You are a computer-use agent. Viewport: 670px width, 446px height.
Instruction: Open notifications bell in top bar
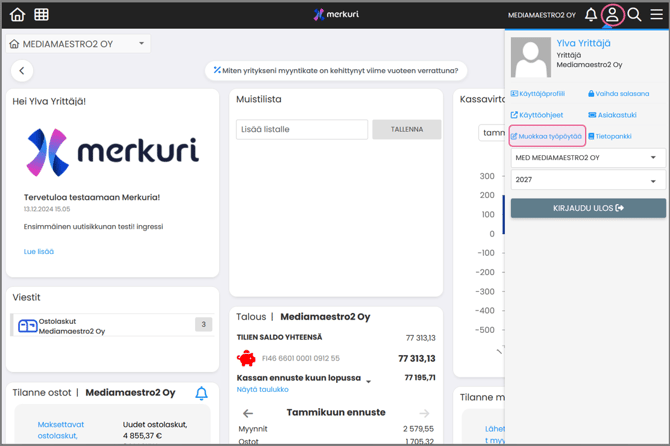591,15
